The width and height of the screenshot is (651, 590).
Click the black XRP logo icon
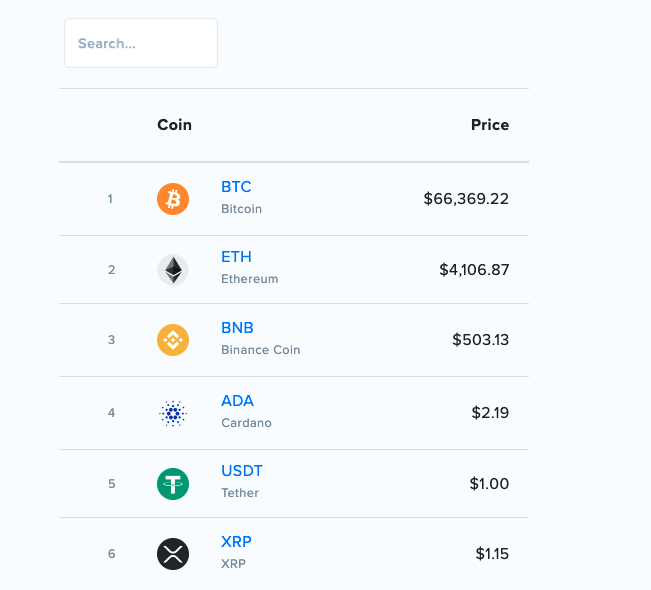173,554
